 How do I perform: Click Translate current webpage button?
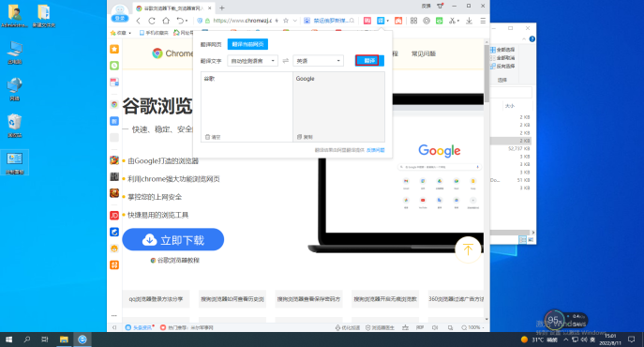tap(247, 44)
